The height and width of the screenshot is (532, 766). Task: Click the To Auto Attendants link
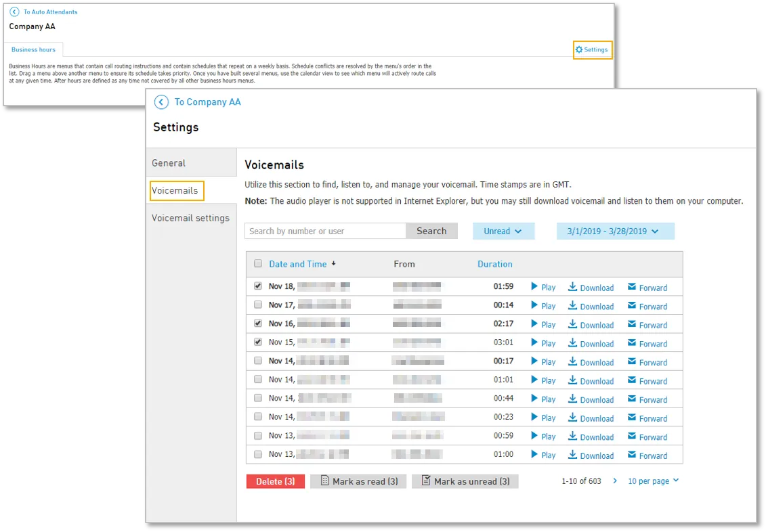[x=50, y=12]
